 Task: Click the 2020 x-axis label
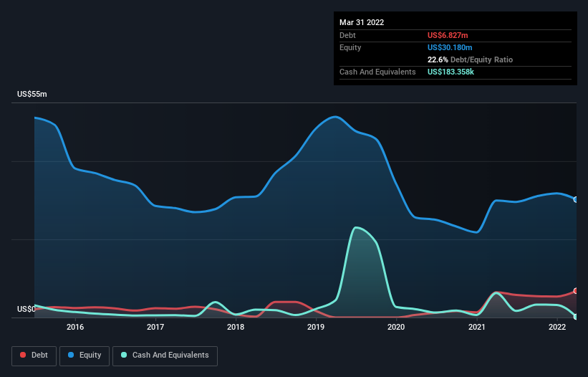[x=396, y=327]
